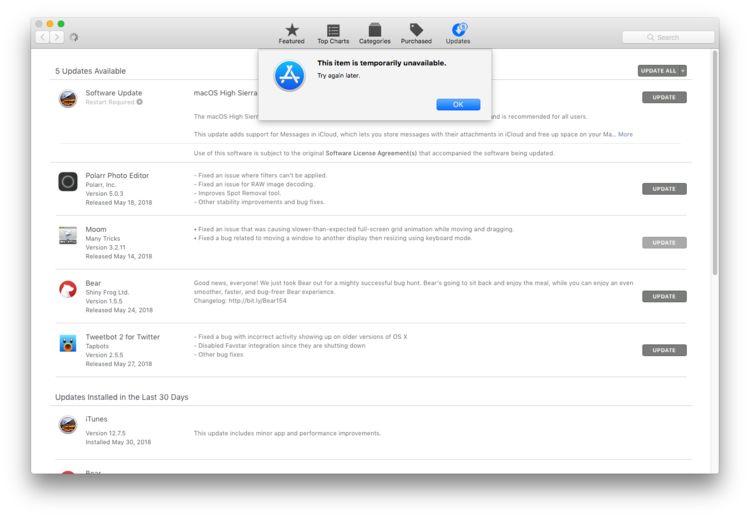750x518 pixels.
Task: Click Updates Installed in the Last 30 Days heading
Action: (121, 397)
